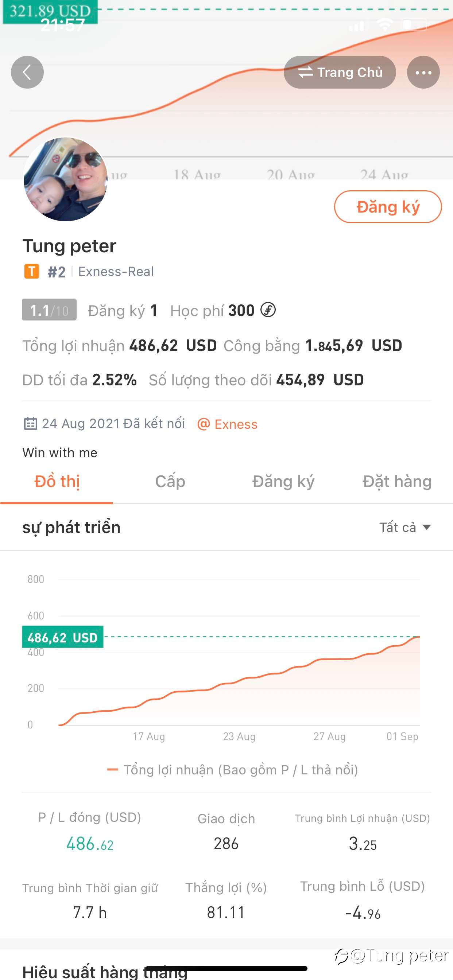Open Tung peter's profile photo
The width and height of the screenshot is (453, 980).
coord(66,179)
